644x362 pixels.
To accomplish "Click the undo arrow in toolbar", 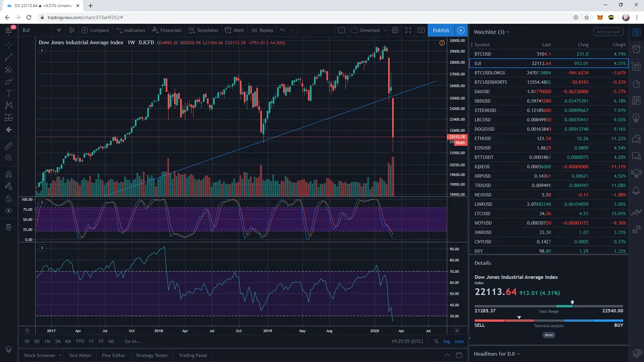I will [x=283, y=30].
